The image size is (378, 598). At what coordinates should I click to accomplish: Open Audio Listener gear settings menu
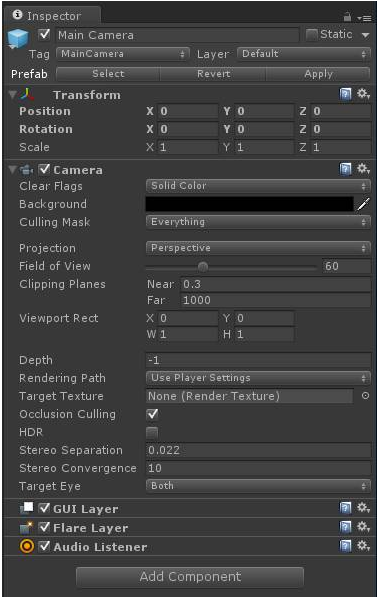[364, 546]
